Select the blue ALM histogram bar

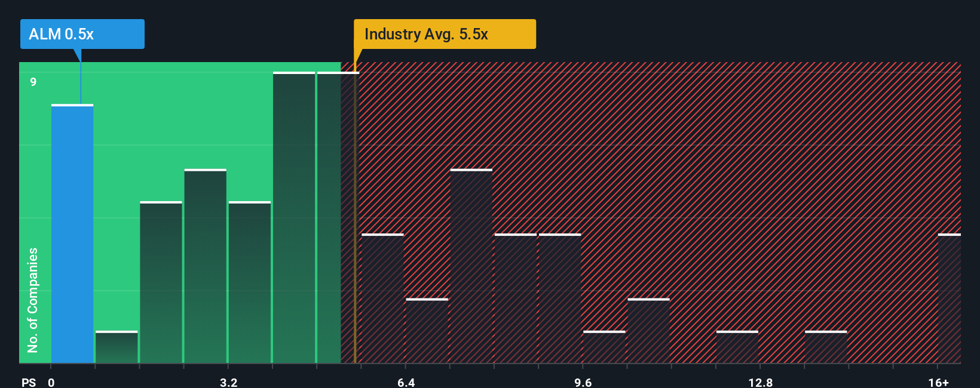(72, 233)
